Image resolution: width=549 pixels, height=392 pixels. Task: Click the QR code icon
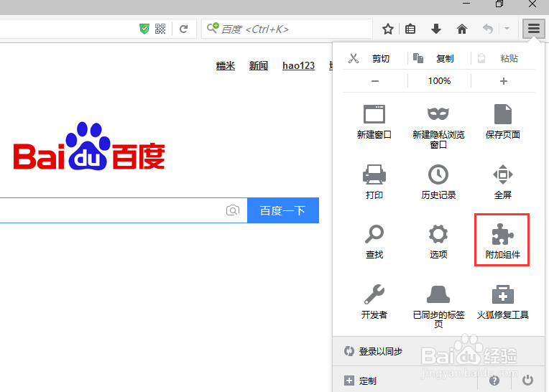[160, 29]
